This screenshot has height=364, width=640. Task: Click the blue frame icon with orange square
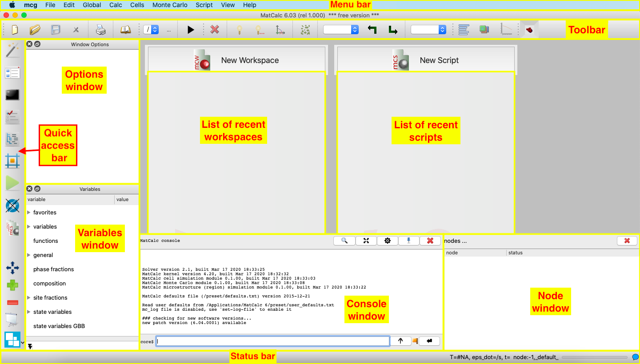[12, 161]
